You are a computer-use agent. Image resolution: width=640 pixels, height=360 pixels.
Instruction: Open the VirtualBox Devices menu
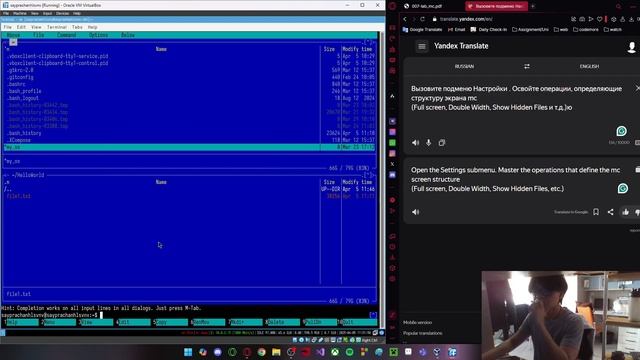coord(62,13)
